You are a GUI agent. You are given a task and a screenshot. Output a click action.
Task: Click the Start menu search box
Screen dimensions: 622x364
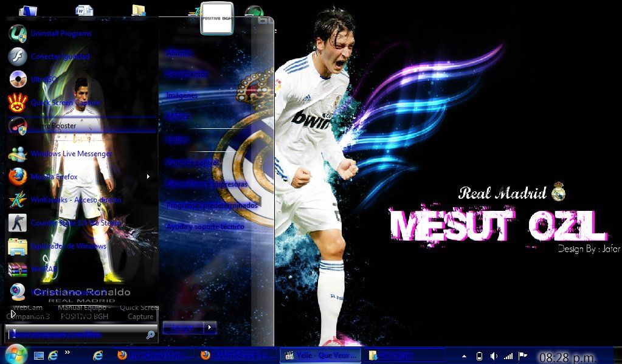pos(76,334)
